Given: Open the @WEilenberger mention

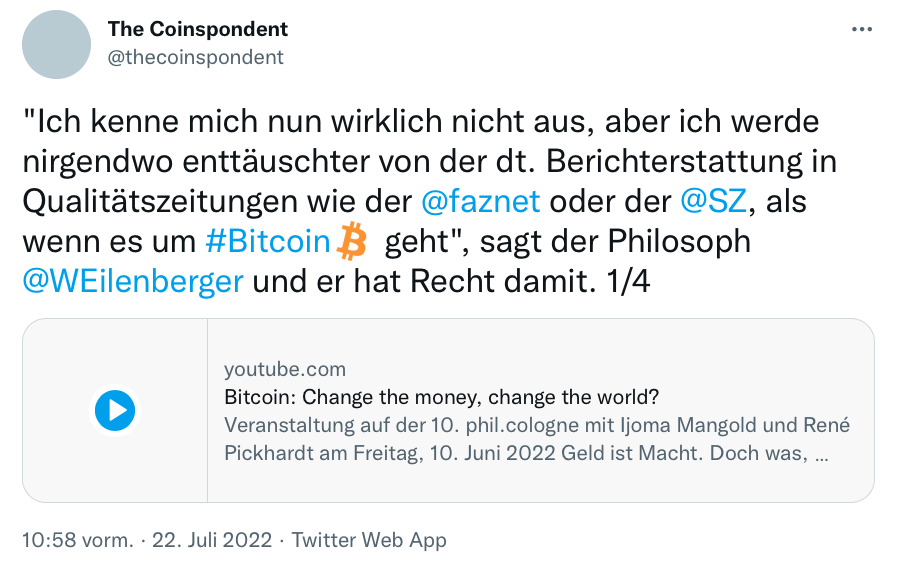Looking at the screenshot, I should [x=133, y=281].
